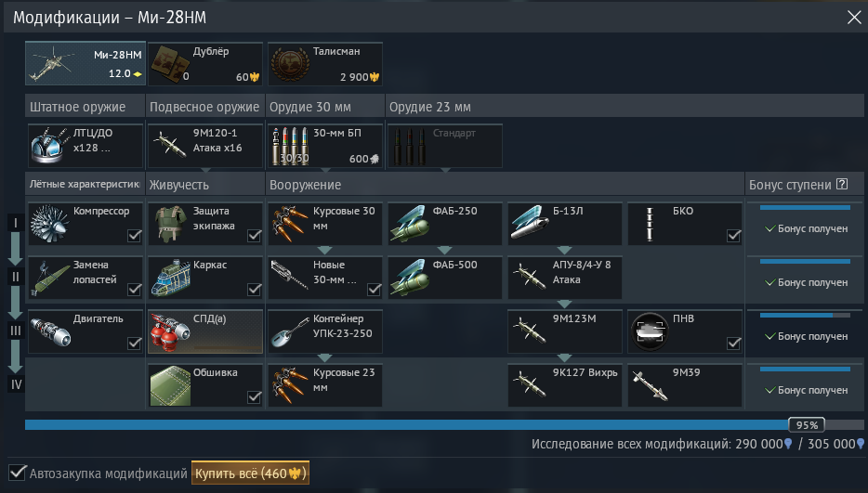Screen dimensions: 868x493
Task: Select the 9М39 missile modification
Action: point(685,385)
